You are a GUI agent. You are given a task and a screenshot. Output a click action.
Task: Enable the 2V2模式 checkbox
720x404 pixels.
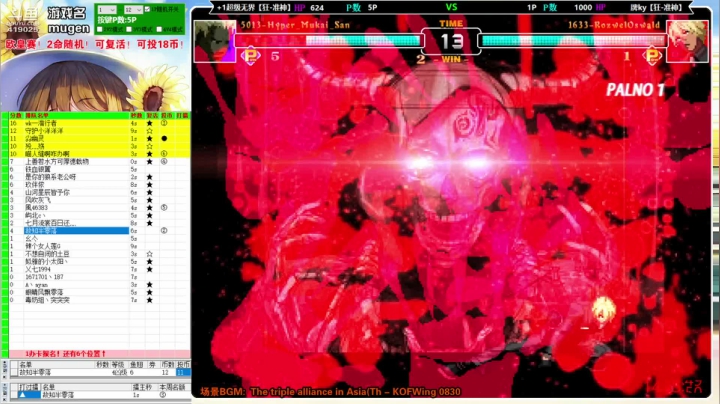click(100, 29)
